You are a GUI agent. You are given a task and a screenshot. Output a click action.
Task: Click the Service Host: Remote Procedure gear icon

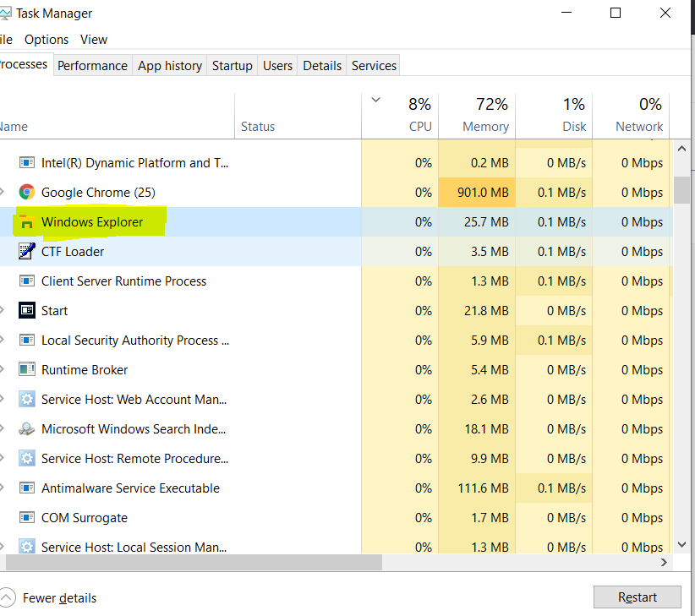tap(26, 458)
